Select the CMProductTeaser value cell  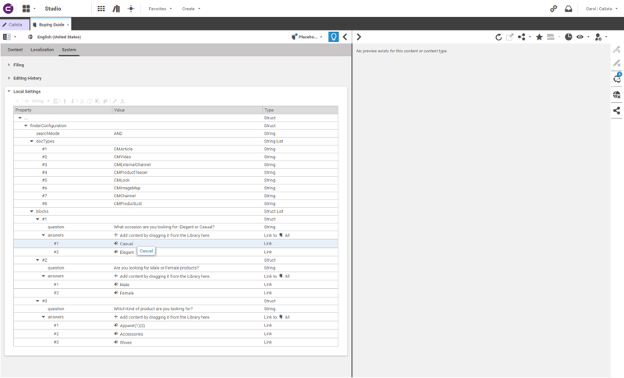187,172
